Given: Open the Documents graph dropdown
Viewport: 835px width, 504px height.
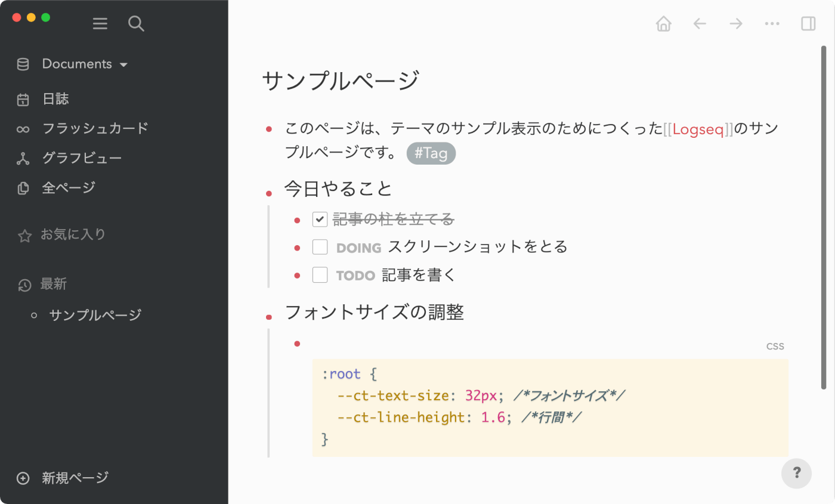Looking at the screenshot, I should tap(123, 64).
